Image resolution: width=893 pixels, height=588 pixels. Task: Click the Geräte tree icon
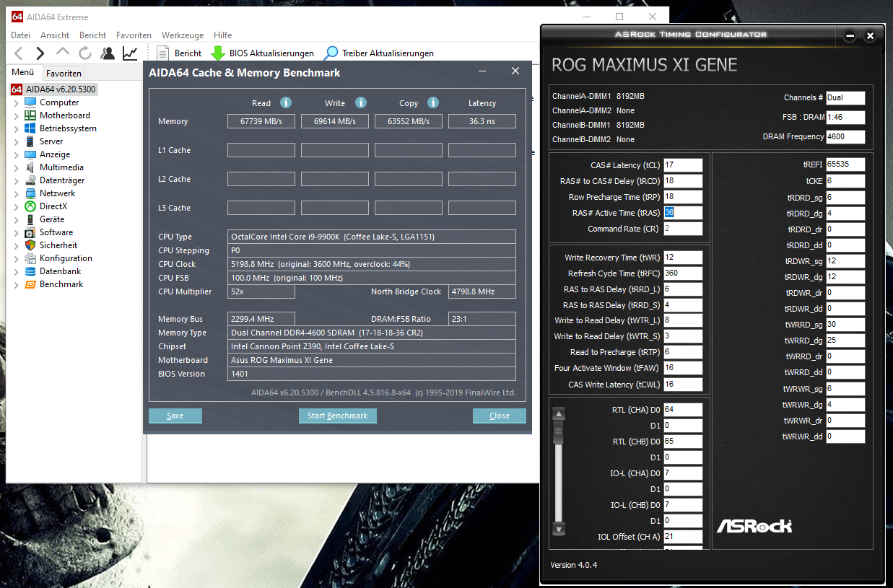(30, 219)
